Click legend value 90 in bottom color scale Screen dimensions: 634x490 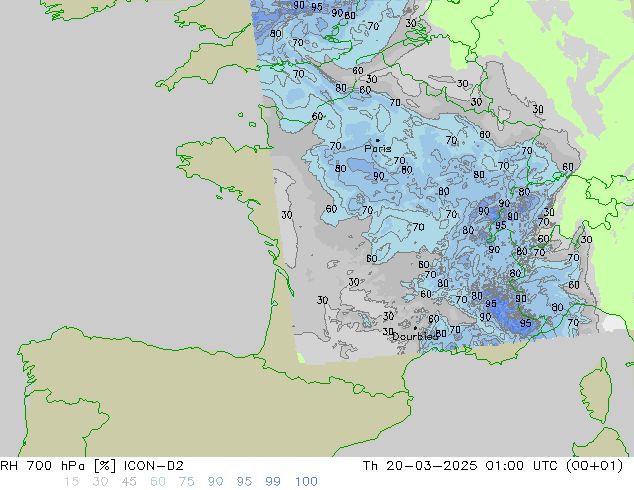[x=215, y=482]
